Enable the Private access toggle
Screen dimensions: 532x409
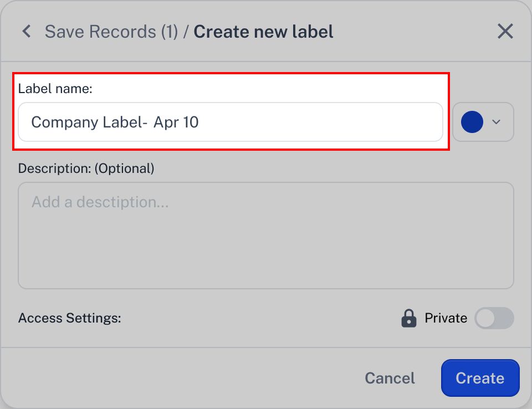click(494, 318)
